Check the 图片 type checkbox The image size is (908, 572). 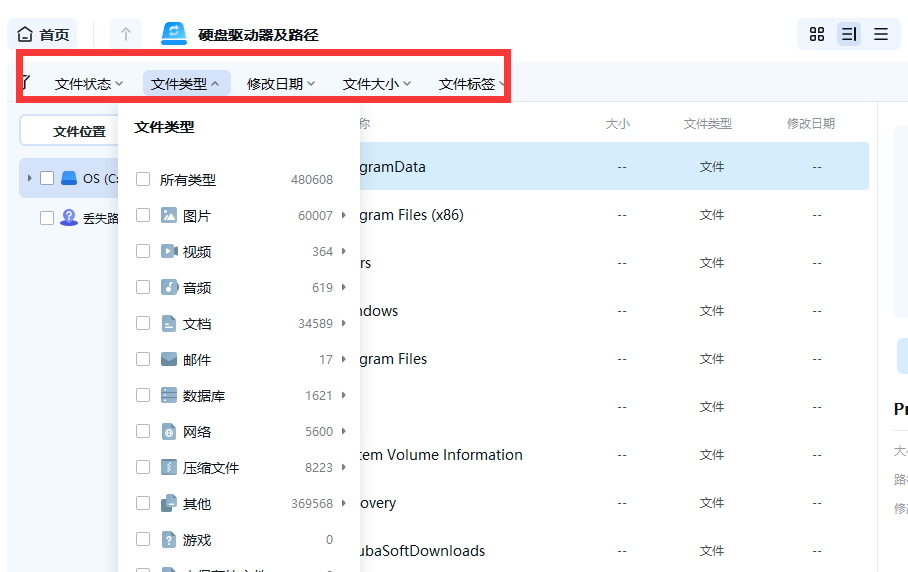[143, 215]
